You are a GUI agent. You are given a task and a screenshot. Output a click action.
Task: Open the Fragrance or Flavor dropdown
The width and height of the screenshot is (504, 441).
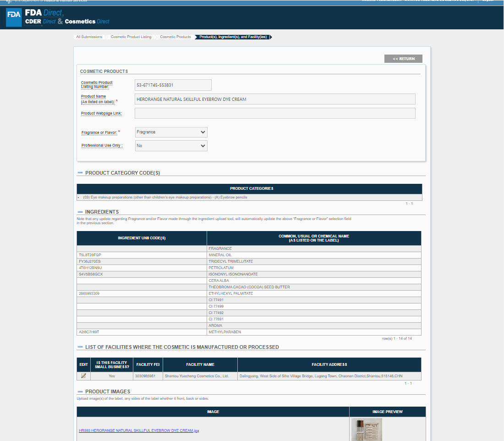pyautogui.click(x=171, y=132)
